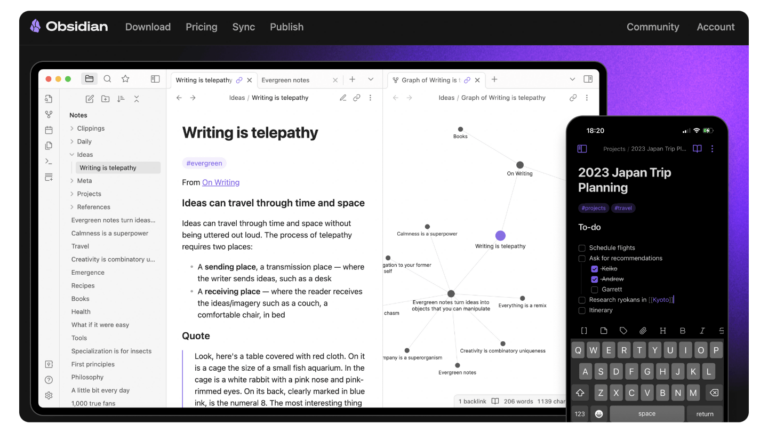Tap the #travel tag on phone

(623, 208)
